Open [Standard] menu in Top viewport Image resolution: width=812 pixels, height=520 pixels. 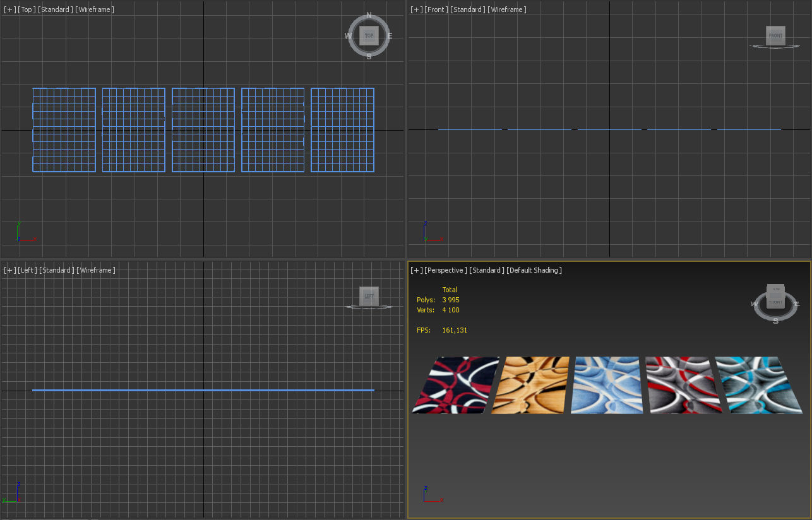pyautogui.click(x=56, y=9)
